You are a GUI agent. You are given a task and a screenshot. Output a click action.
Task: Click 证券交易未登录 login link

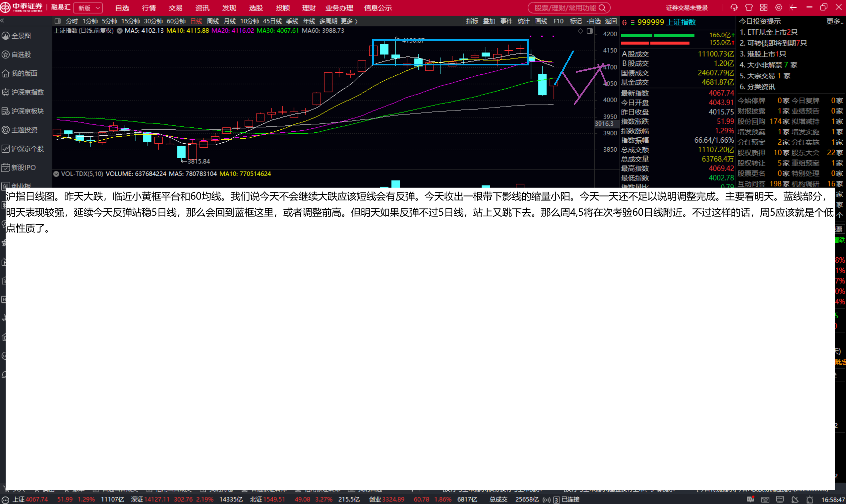(x=687, y=8)
